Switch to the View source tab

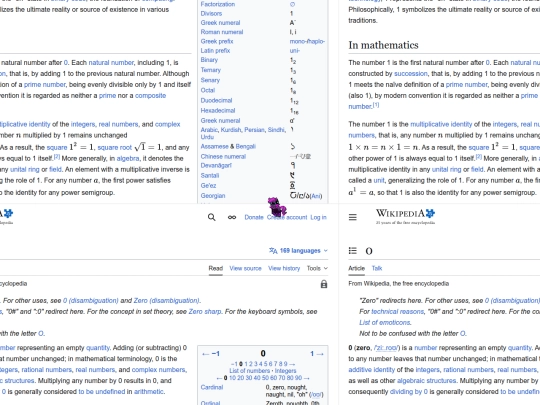point(246,268)
